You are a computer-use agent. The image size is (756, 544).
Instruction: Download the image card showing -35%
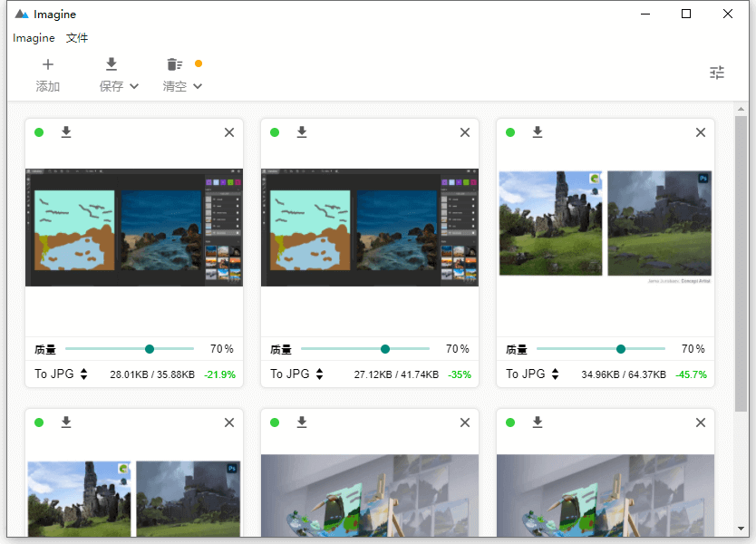(302, 132)
